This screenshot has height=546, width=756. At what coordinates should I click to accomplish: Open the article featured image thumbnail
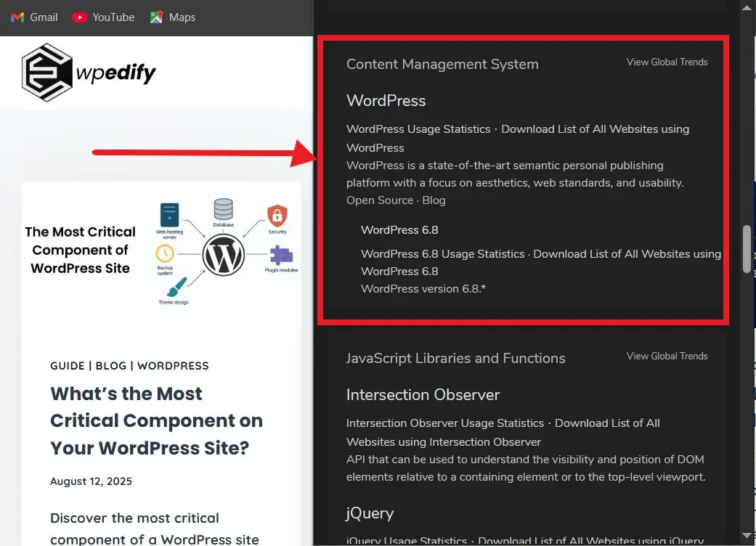(x=161, y=252)
